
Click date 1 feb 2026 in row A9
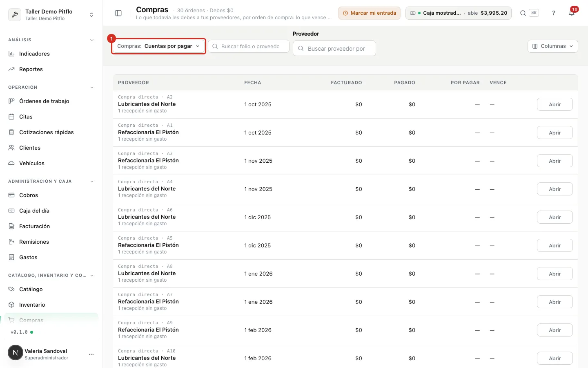258,330
